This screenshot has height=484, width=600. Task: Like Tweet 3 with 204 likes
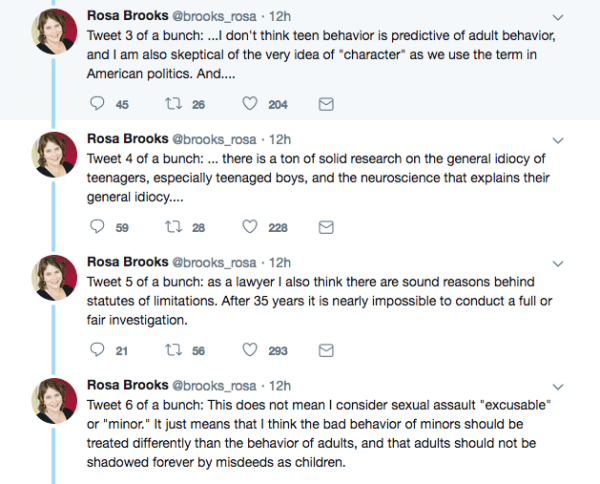tap(251, 104)
